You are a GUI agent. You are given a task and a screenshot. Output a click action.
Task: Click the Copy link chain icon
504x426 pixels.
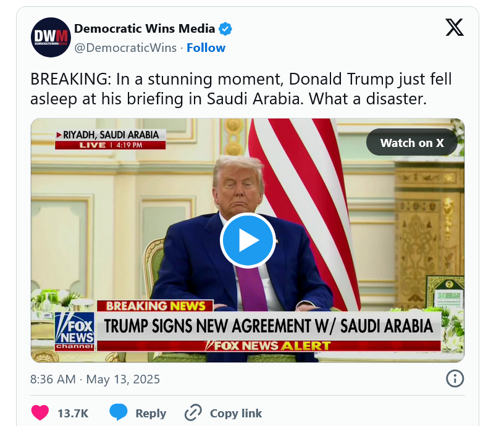coord(193,413)
